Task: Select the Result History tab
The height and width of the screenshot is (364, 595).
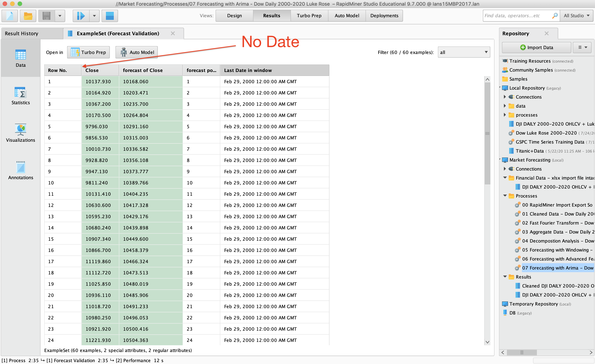Action: point(32,34)
